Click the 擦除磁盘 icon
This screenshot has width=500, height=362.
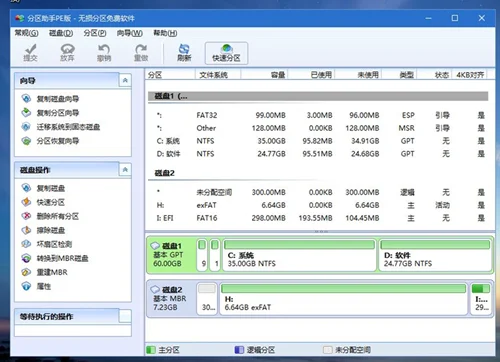coord(26,230)
